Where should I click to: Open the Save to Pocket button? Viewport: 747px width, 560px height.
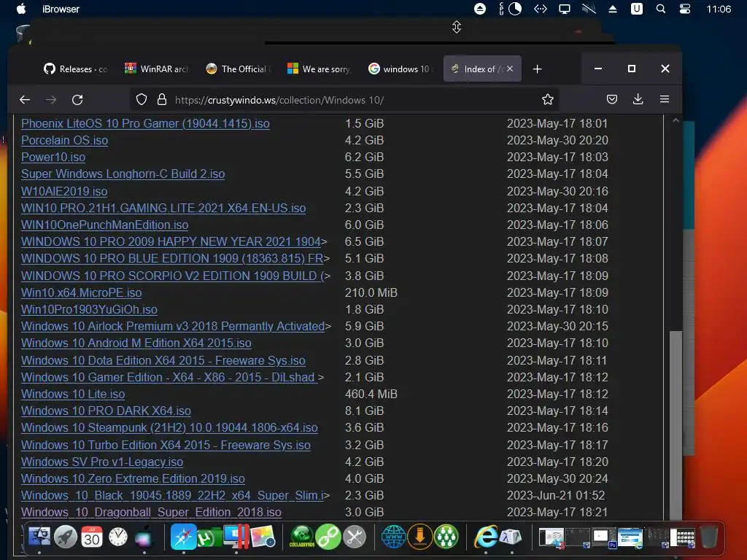(x=612, y=99)
